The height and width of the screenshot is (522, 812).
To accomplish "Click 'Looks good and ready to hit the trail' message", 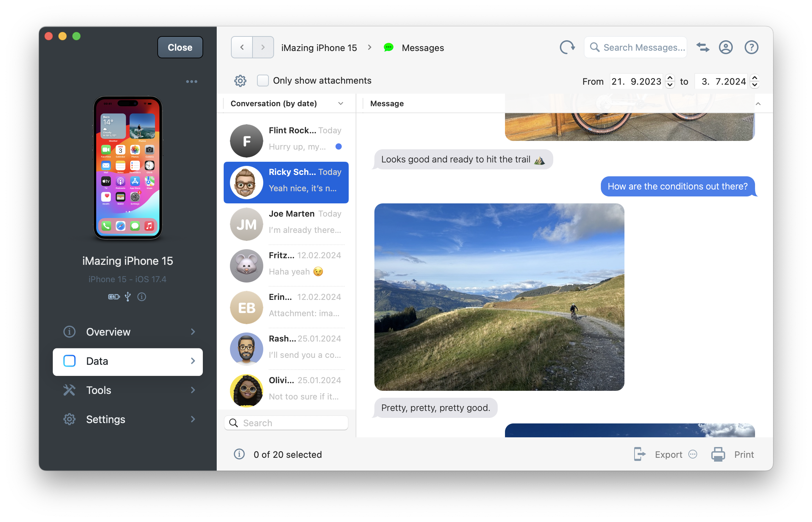I will [x=463, y=159].
